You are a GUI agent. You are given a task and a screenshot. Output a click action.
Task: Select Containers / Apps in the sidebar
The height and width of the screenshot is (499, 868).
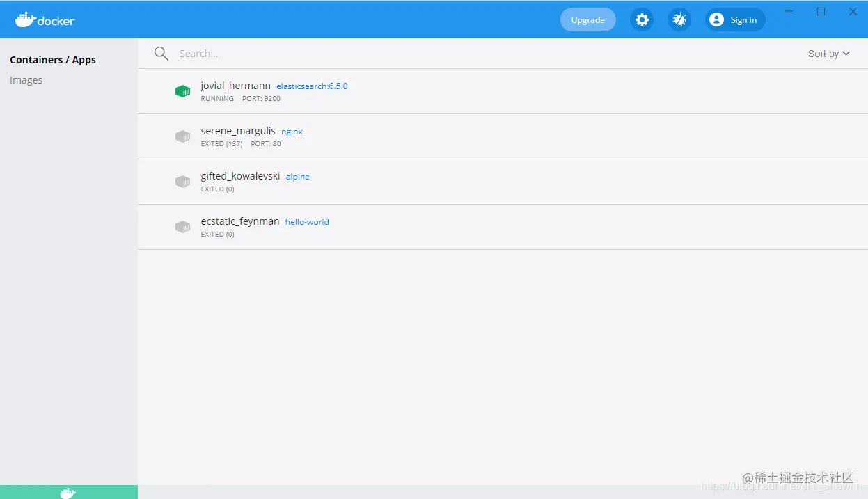(x=53, y=60)
